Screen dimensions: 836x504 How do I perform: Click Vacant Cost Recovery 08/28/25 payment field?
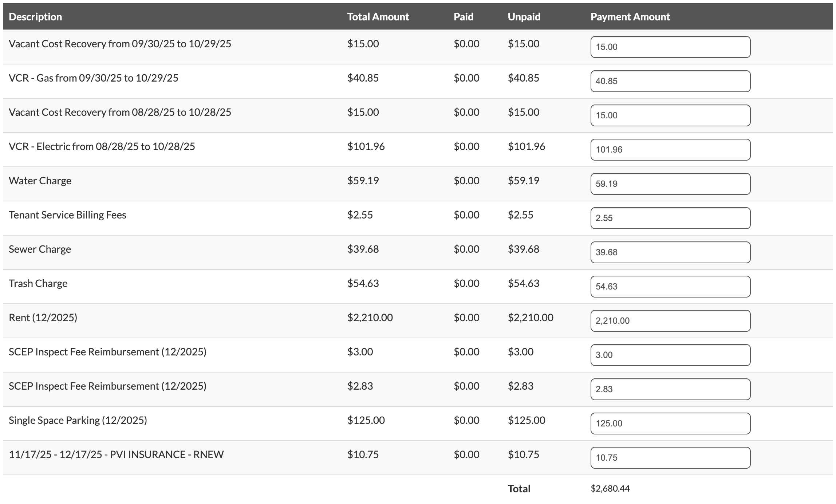670,115
